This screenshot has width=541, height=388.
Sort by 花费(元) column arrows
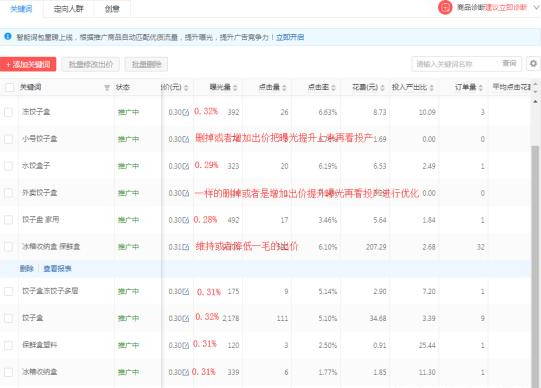click(382, 88)
